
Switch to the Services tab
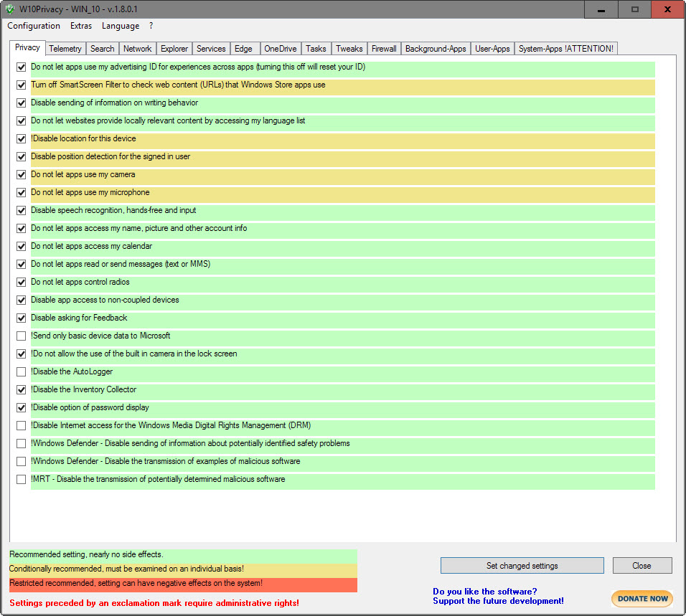(x=211, y=49)
